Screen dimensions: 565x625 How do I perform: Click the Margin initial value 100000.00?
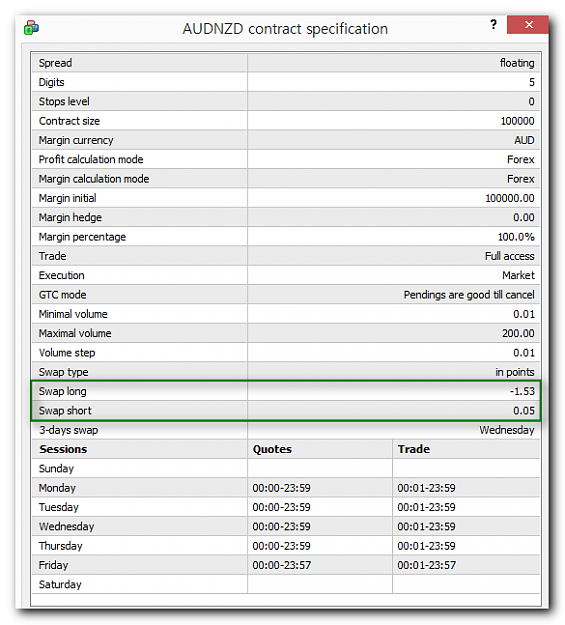click(x=510, y=198)
